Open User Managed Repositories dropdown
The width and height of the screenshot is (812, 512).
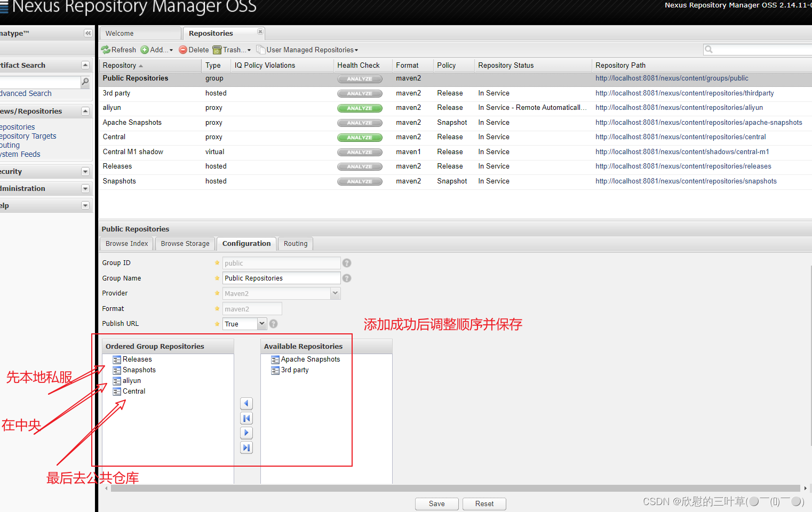point(308,50)
